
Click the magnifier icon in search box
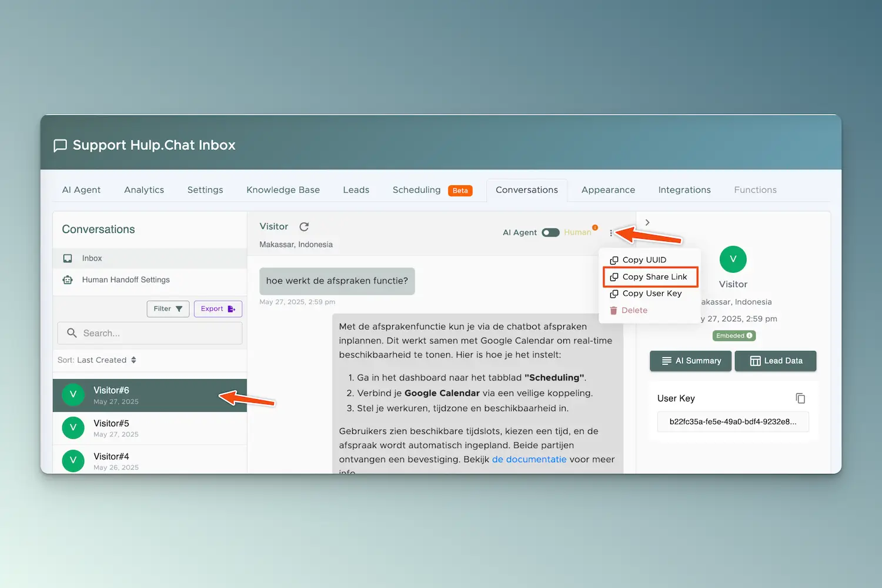(72, 333)
